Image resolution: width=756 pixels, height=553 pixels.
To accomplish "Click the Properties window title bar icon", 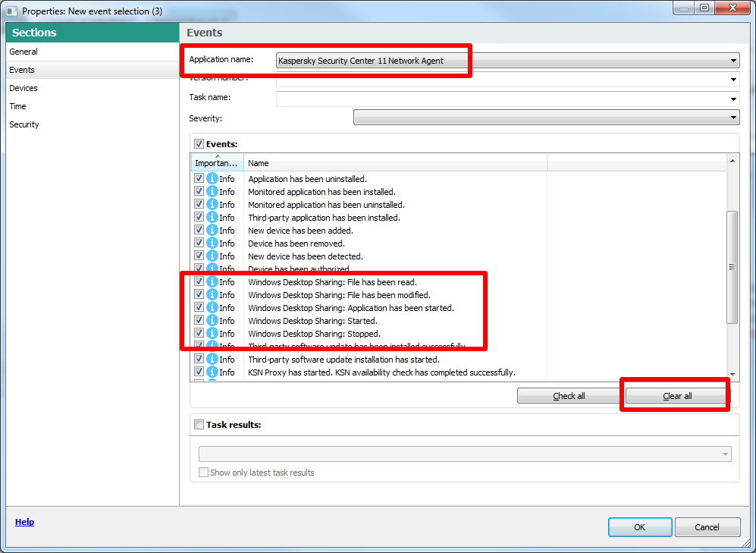I will (x=12, y=11).
